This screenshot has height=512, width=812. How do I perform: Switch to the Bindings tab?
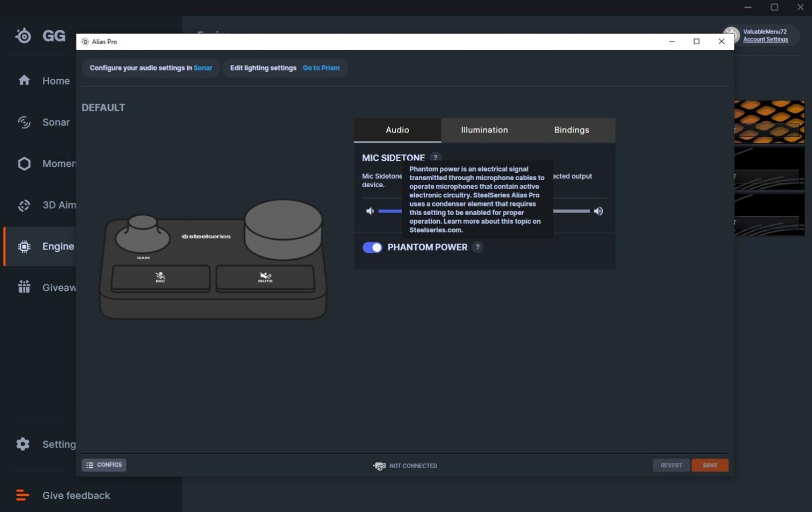(571, 130)
